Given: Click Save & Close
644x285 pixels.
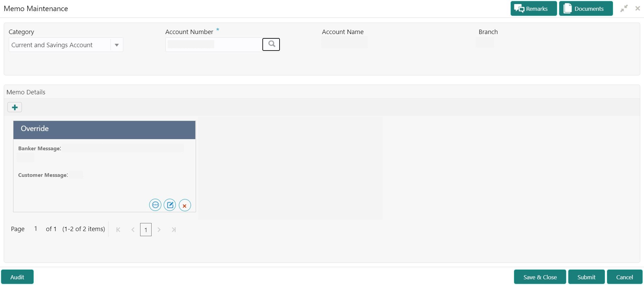Looking at the screenshot, I should [540, 277].
